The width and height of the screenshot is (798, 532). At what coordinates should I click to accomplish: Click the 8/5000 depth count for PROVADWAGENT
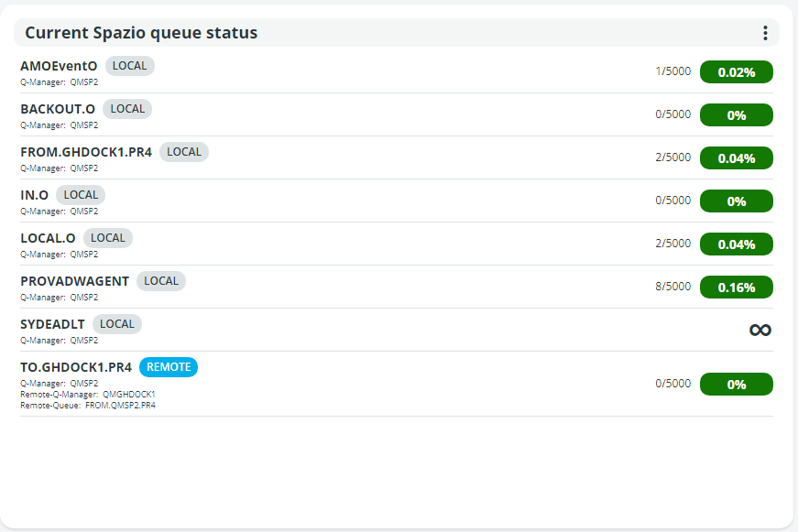pyautogui.click(x=672, y=287)
